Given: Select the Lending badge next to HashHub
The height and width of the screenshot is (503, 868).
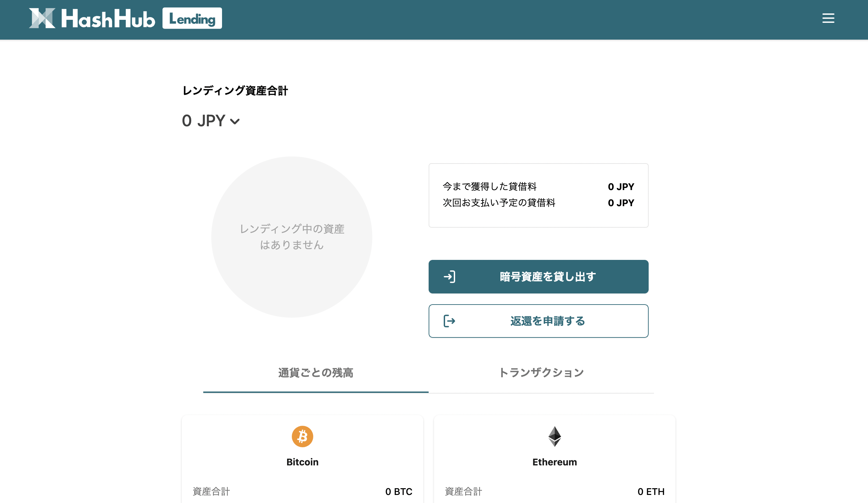Looking at the screenshot, I should pos(192,18).
